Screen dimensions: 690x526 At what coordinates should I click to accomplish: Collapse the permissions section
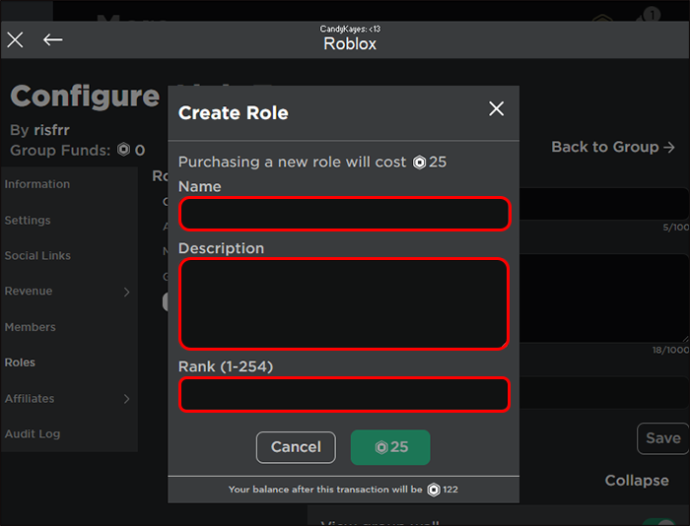click(x=636, y=480)
